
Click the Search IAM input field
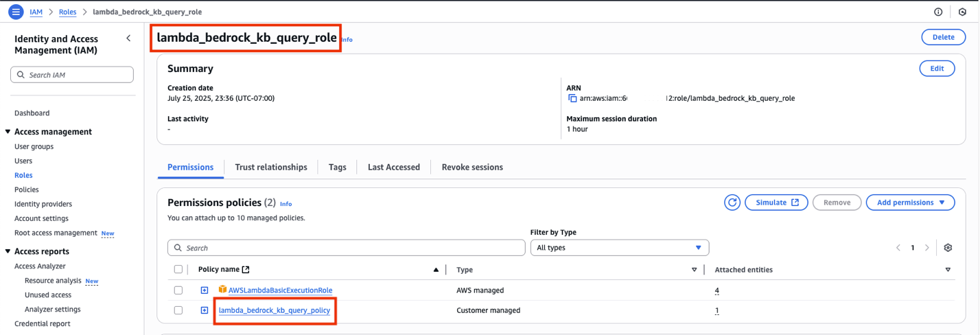pyautogui.click(x=72, y=75)
